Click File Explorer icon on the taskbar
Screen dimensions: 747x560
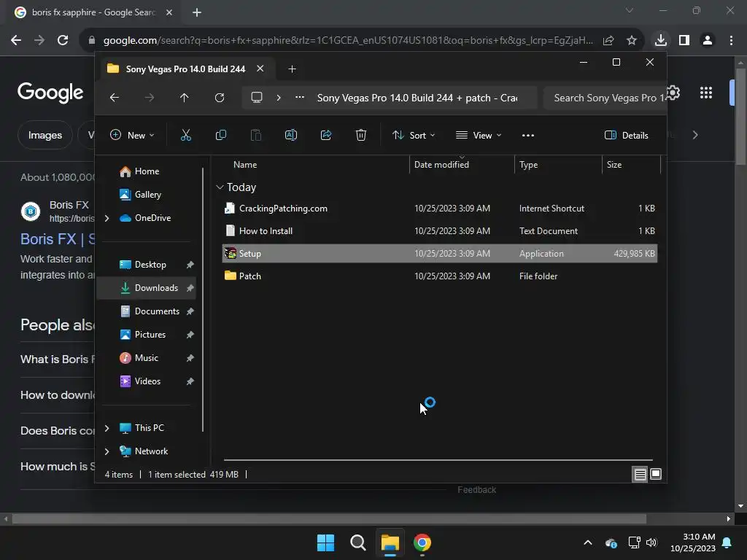(390, 542)
